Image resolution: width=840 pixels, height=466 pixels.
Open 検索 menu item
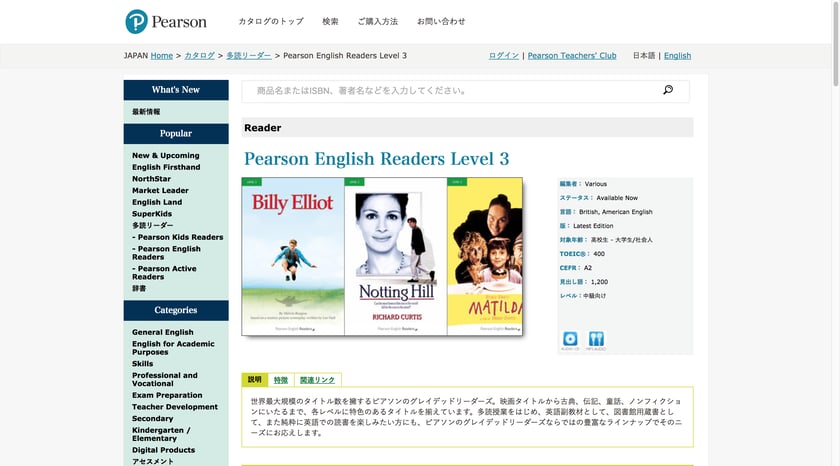tap(330, 21)
